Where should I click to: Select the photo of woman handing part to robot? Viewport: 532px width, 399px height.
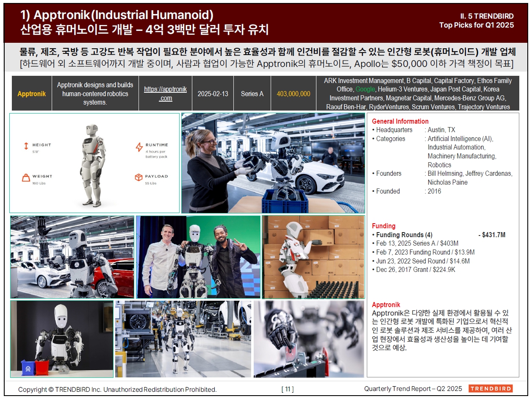(x=273, y=163)
